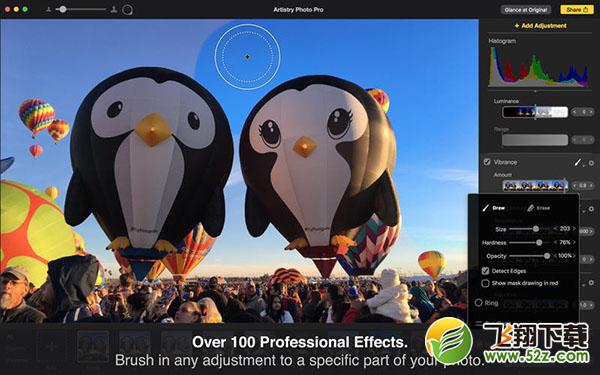The height and width of the screenshot is (375, 600).
Task: Click the Vibrance Amount value stepper
Action: pos(583,186)
